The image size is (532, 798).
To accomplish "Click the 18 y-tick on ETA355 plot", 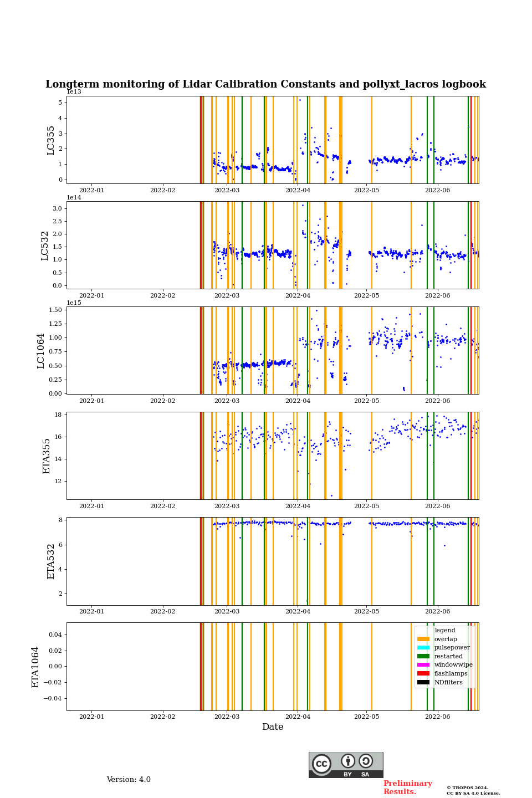I will click(x=58, y=415).
